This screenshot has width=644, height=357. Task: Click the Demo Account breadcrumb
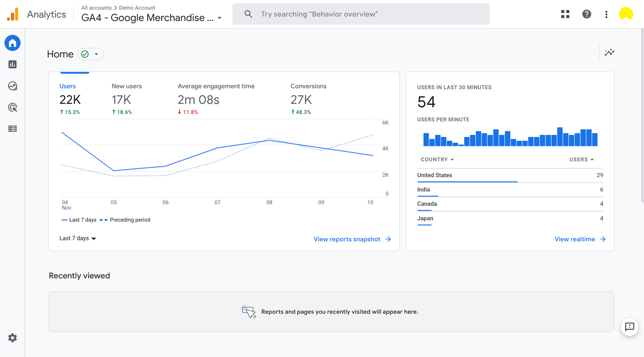click(137, 8)
